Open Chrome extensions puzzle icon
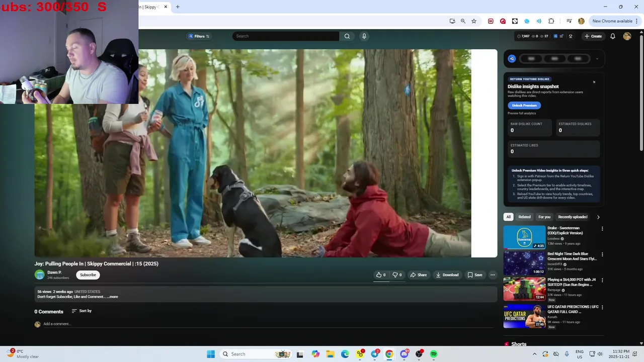The image size is (644, 362). (551, 21)
